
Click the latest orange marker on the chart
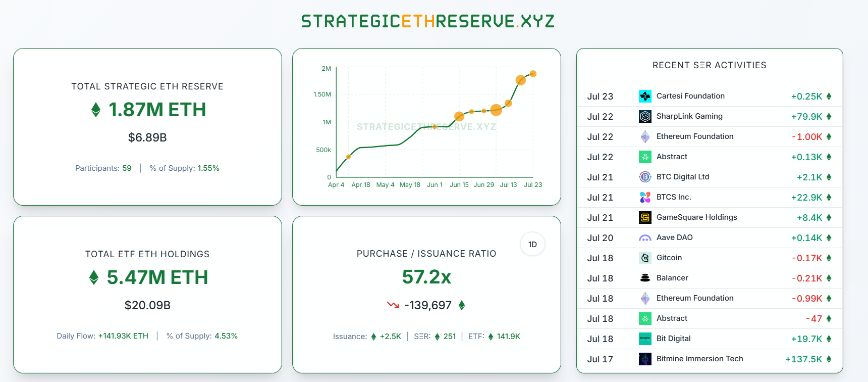[533, 74]
